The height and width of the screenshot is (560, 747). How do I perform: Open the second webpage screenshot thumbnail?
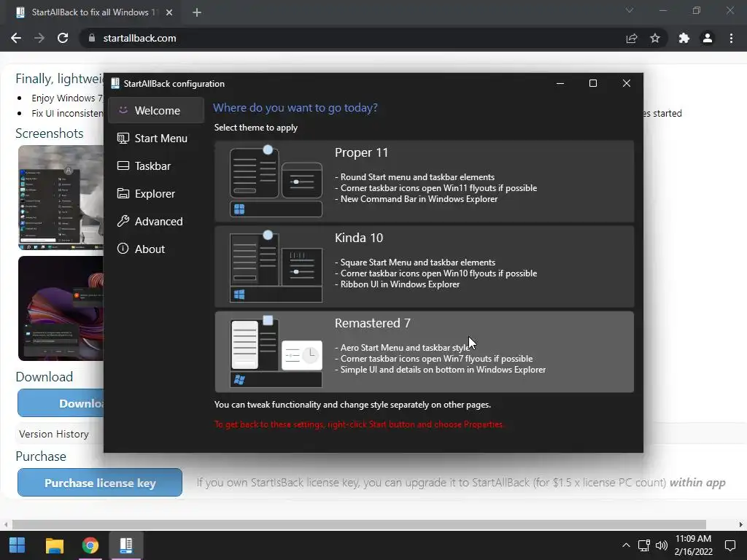point(61,308)
